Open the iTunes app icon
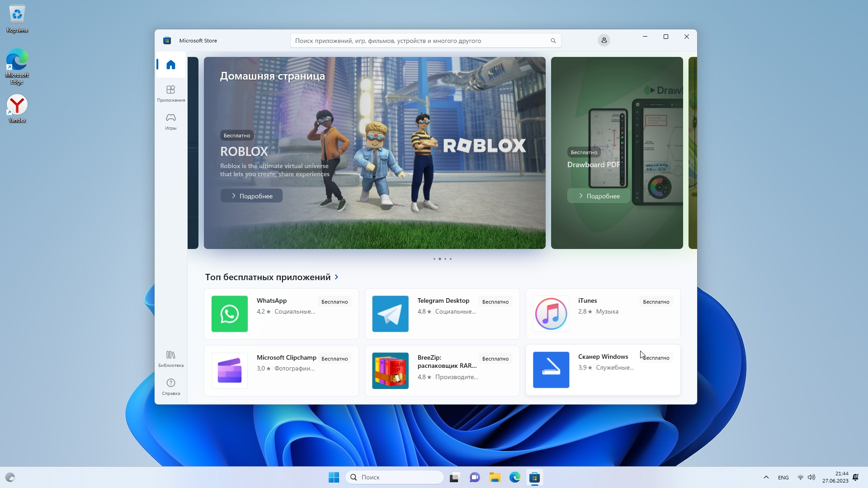Viewport: 868px width, 488px height. 551,314
